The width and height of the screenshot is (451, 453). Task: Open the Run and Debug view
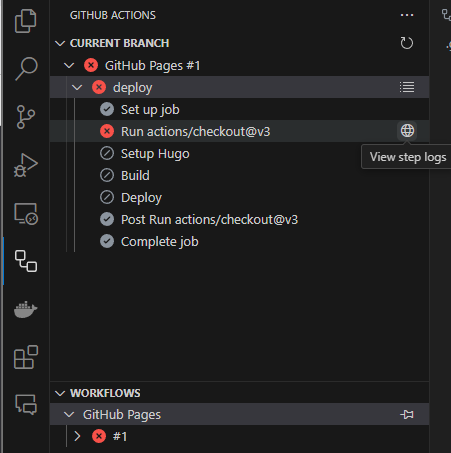[x=26, y=165]
